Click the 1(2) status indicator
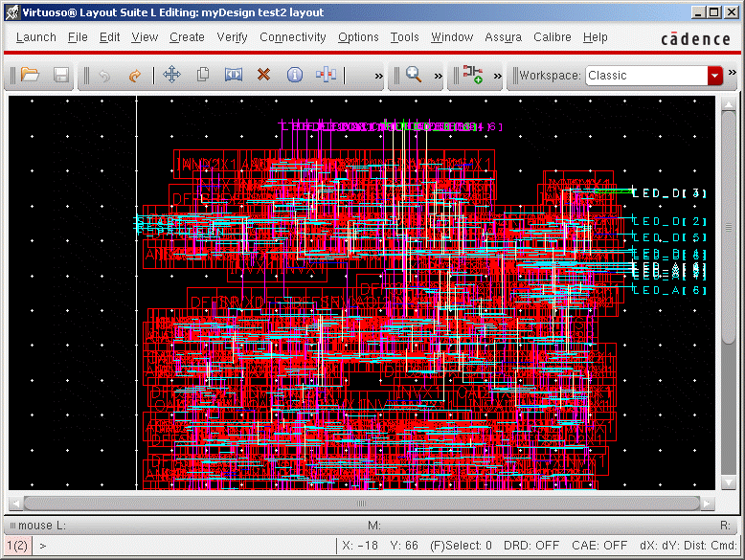 (x=17, y=546)
